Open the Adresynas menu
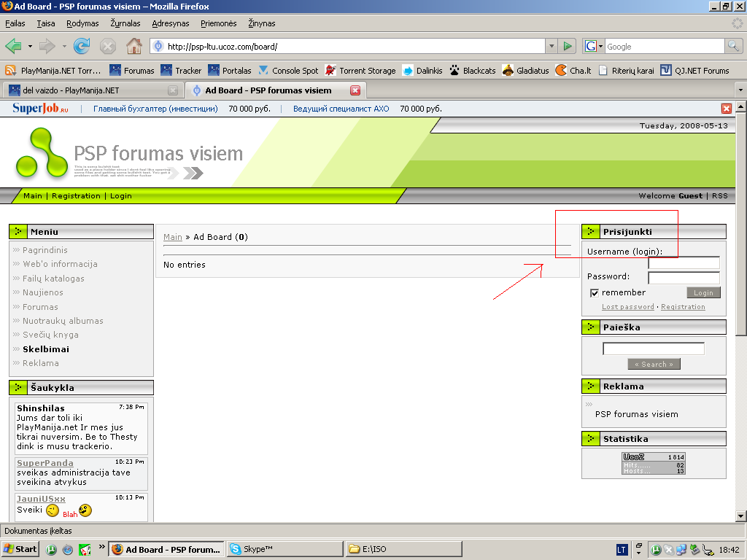Viewport: 747px width, 560px height. [x=171, y=23]
